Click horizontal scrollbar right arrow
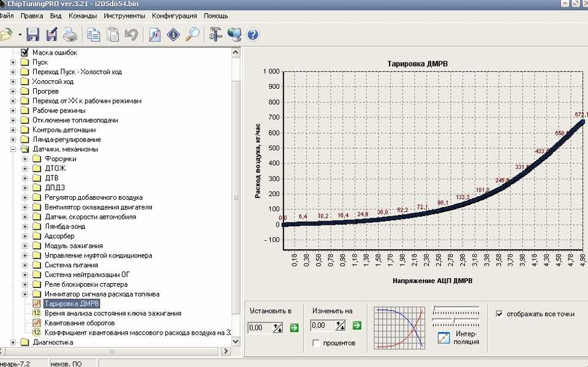Viewport: 588px width, 367px height. click(226, 351)
